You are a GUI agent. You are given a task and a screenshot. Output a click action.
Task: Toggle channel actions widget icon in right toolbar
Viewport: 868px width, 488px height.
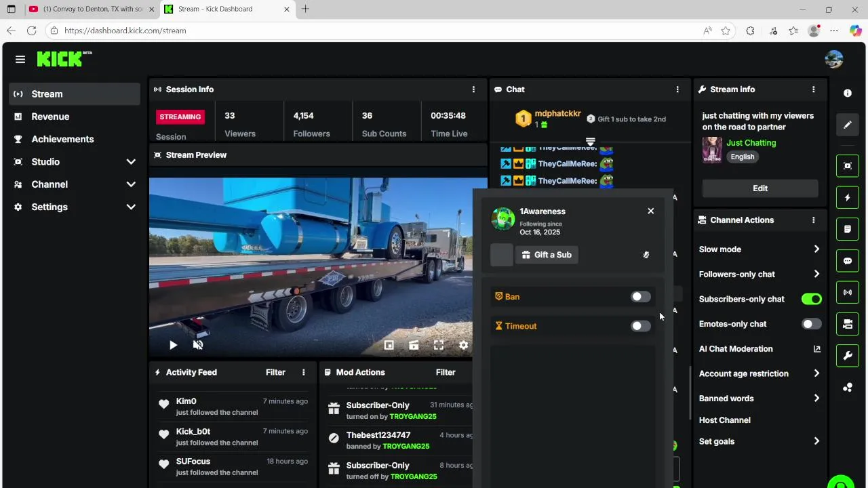pyautogui.click(x=848, y=324)
